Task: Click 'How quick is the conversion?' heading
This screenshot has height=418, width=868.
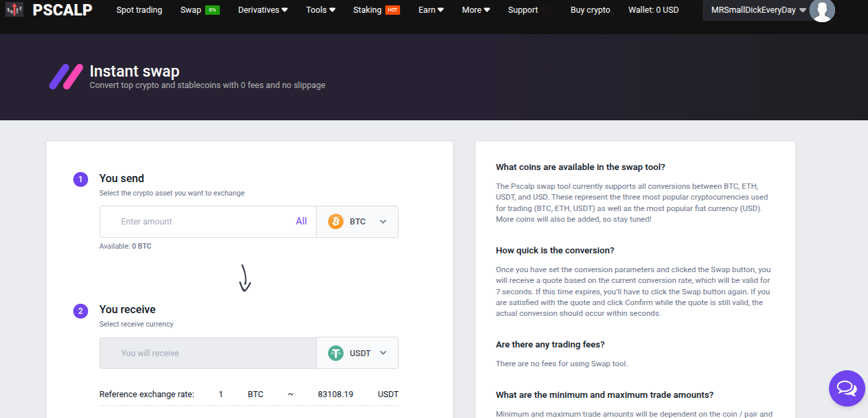Action: [555, 251]
